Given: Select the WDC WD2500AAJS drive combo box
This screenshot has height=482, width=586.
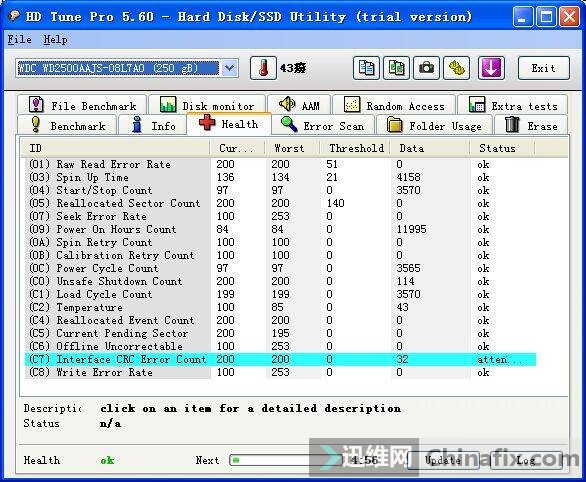Looking at the screenshot, I should tap(126, 68).
